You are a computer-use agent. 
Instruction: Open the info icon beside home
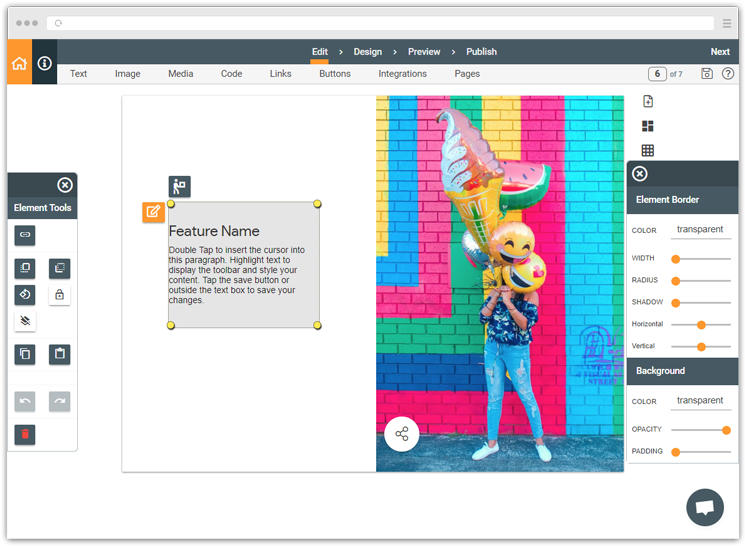[x=45, y=63]
